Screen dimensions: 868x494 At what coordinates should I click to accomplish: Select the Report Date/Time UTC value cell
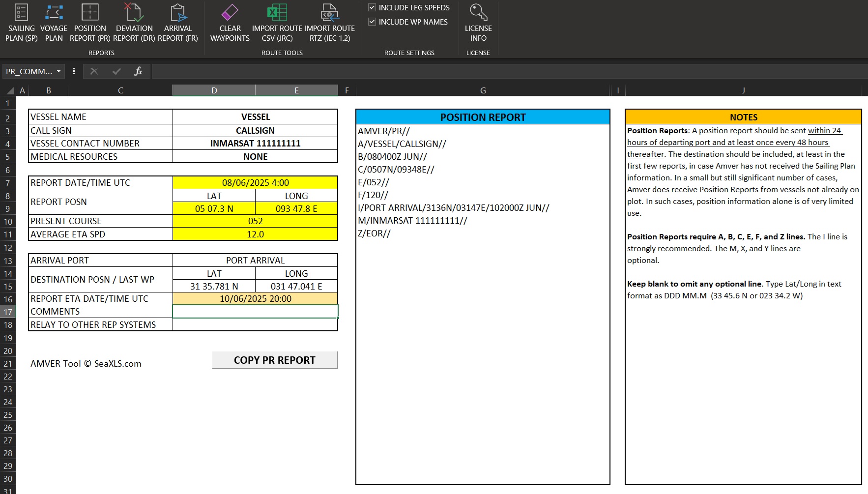pyautogui.click(x=255, y=183)
